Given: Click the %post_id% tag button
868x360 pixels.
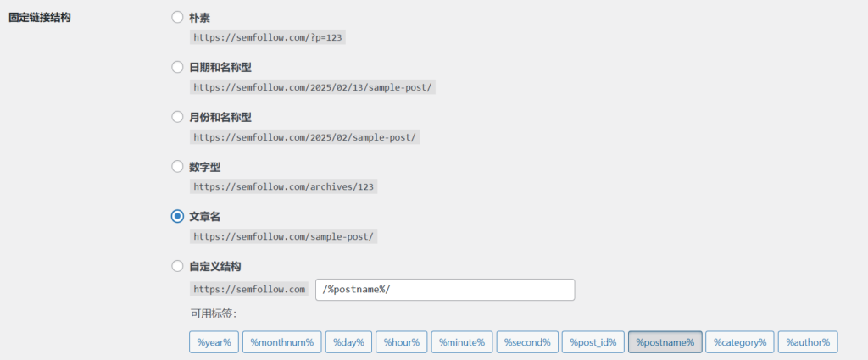Looking at the screenshot, I should [593, 342].
